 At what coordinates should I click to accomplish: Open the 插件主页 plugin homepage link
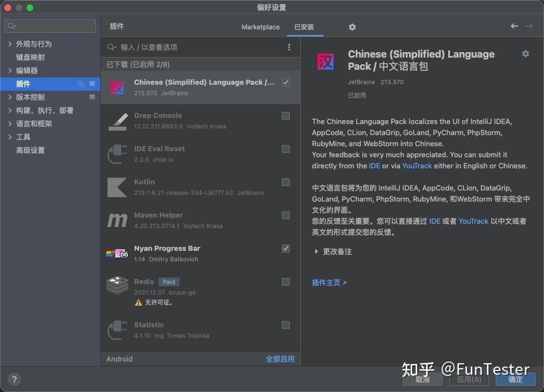pos(326,282)
